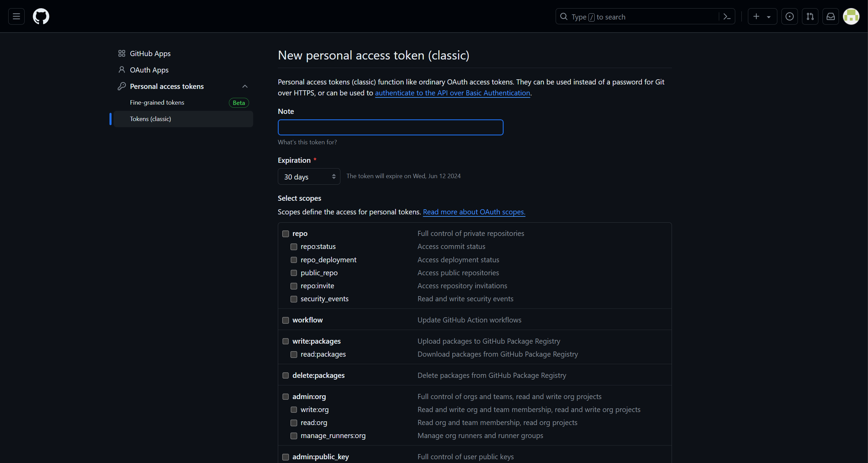This screenshot has width=868, height=463.
Task: Click the Type / to search box
Action: pyautogui.click(x=645, y=16)
